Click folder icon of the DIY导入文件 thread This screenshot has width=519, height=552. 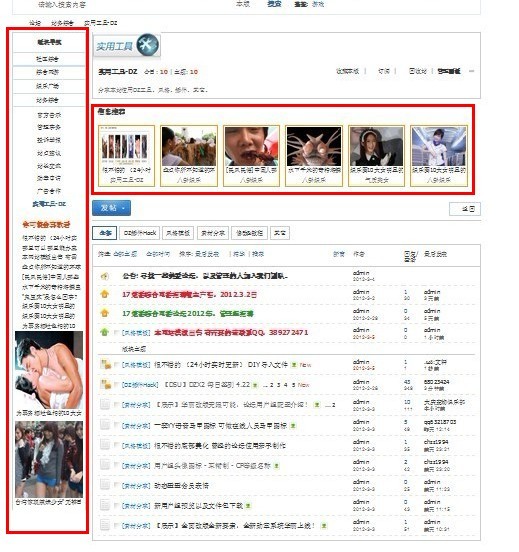point(105,364)
